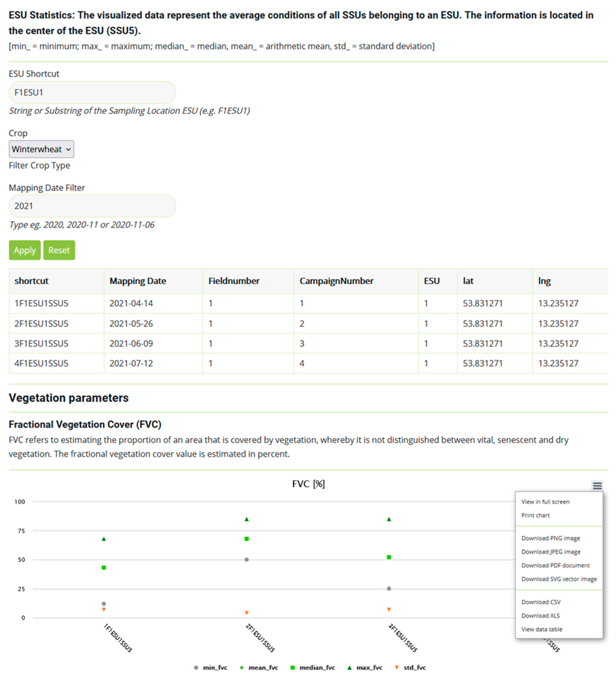Focus the ESU Shortcut input field
The width and height of the screenshot is (616, 678).
coord(92,92)
